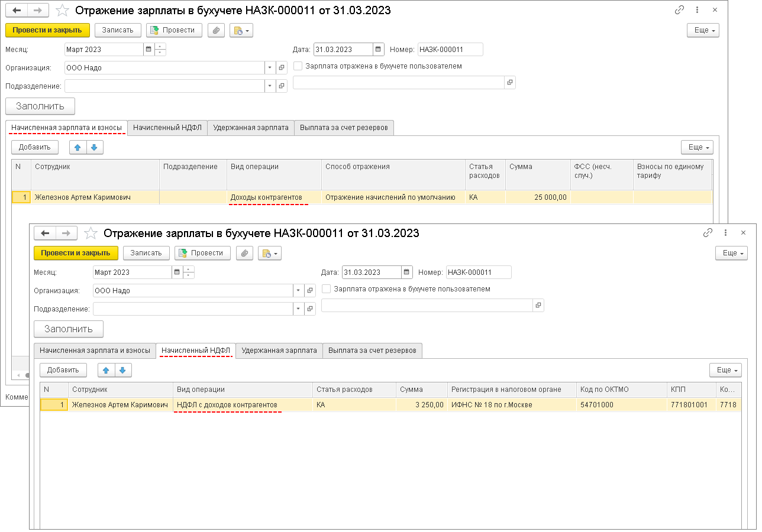Expand the Подразделение dropdown in the rear window
This screenshot has width=762, height=532.
click(x=270, y=86)
